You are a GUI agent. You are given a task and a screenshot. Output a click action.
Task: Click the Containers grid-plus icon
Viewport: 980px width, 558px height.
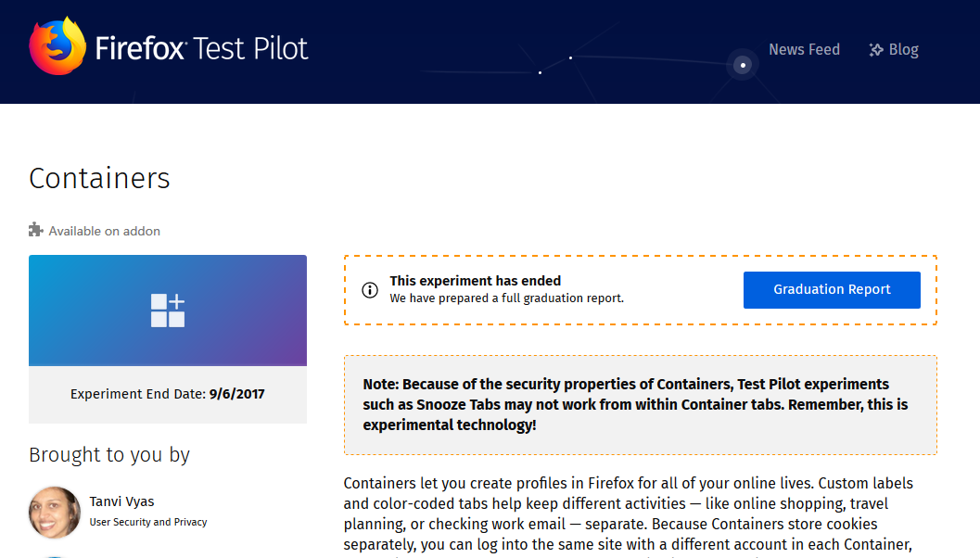[168, 311]
